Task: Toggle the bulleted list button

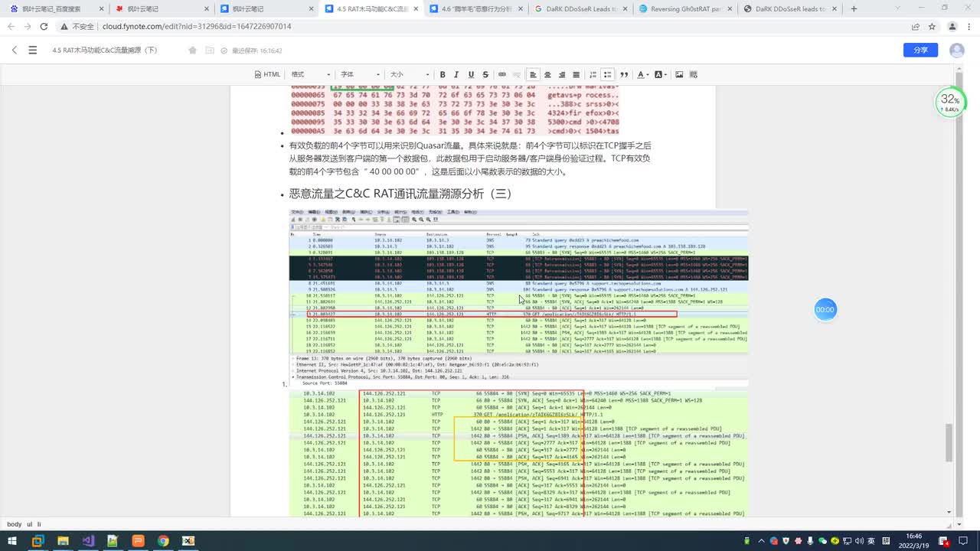Action: tap(607, 74)
